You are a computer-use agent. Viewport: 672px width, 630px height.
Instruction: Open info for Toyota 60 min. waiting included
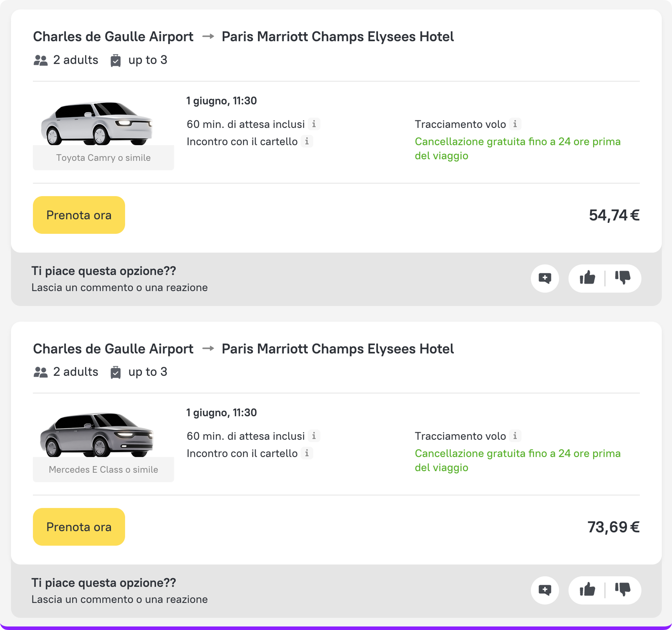pyautogui.click(x=314, y=124)
